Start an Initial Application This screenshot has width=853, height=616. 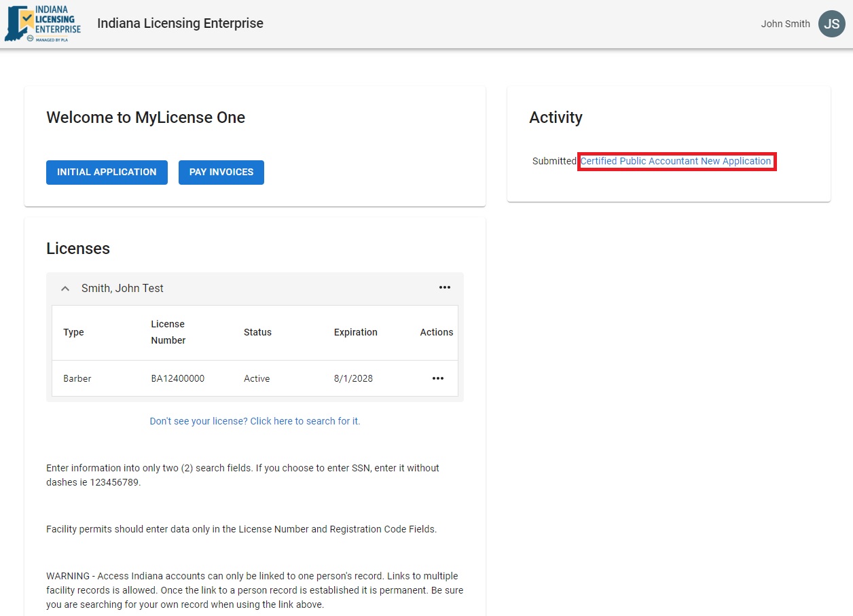[x=107, y=173]
